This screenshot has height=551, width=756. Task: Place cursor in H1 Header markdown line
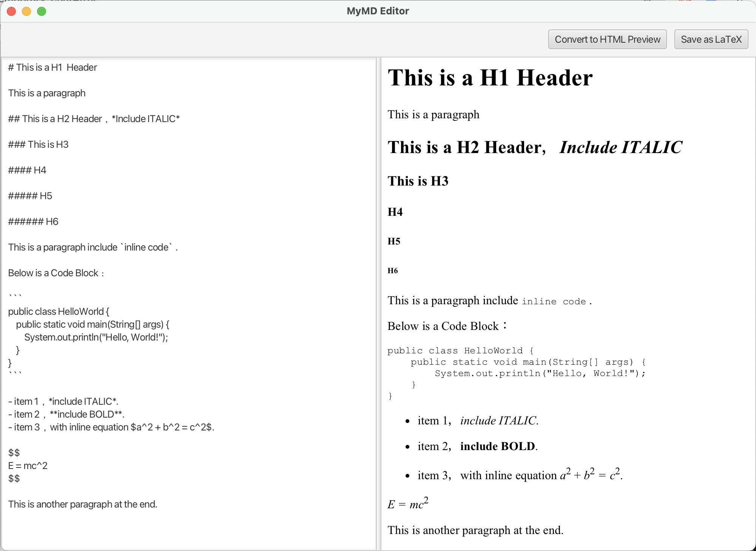[53, 67]
